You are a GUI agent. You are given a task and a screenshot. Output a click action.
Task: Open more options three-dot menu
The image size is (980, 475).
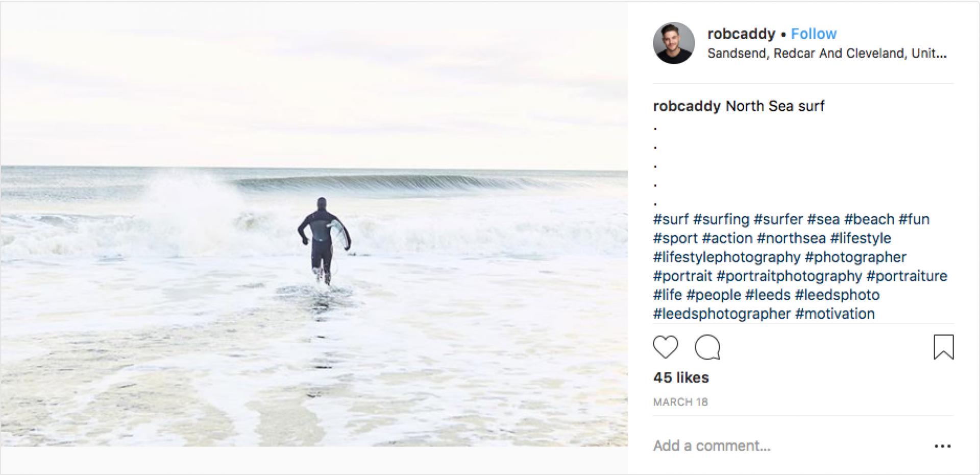(x=942, y=446)
